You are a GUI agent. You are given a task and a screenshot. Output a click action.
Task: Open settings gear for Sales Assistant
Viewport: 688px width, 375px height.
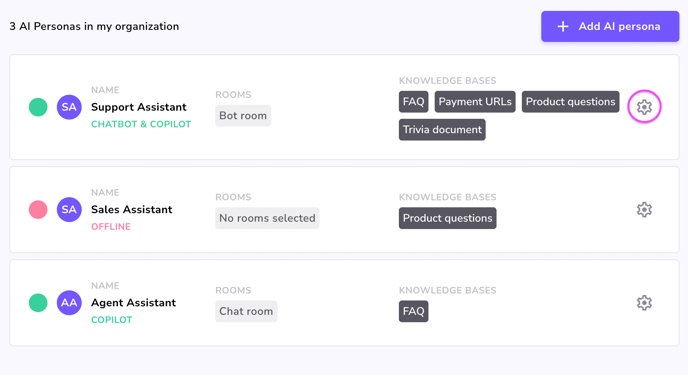pos(644,209)
